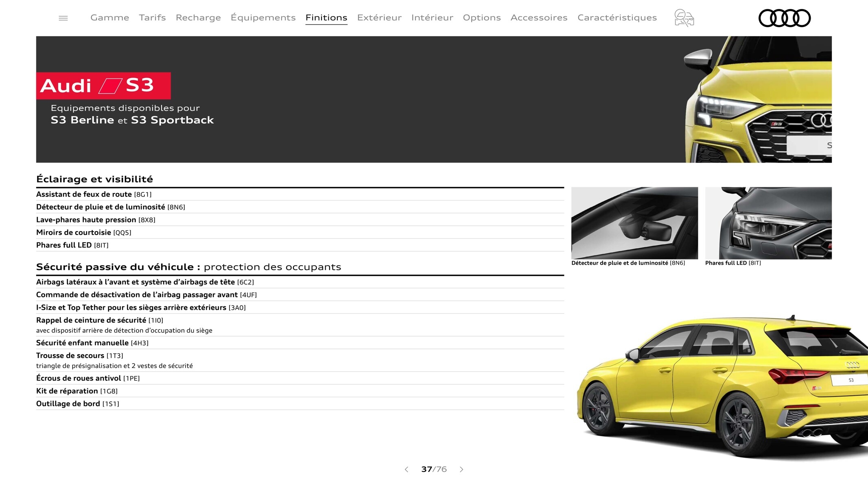Click the 'Sécurité passive du véhicule' heading
The image size is (868, 488).
(x=188, y=267)
